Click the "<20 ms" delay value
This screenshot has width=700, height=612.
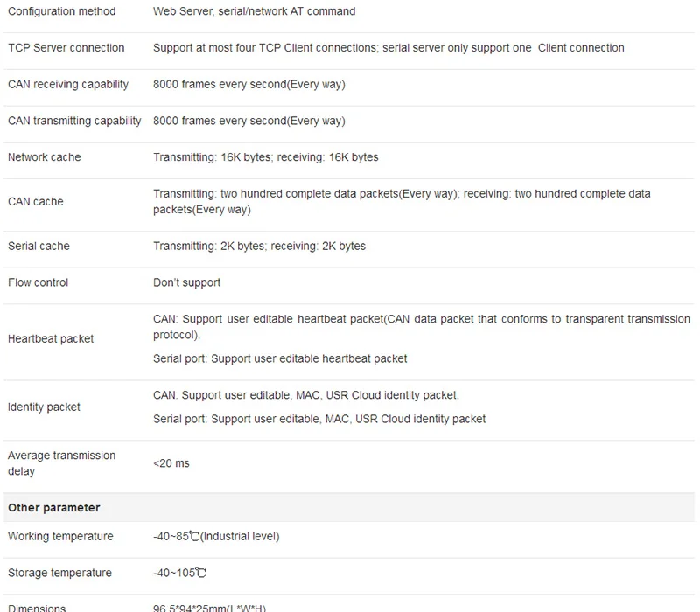pos(171,463)
